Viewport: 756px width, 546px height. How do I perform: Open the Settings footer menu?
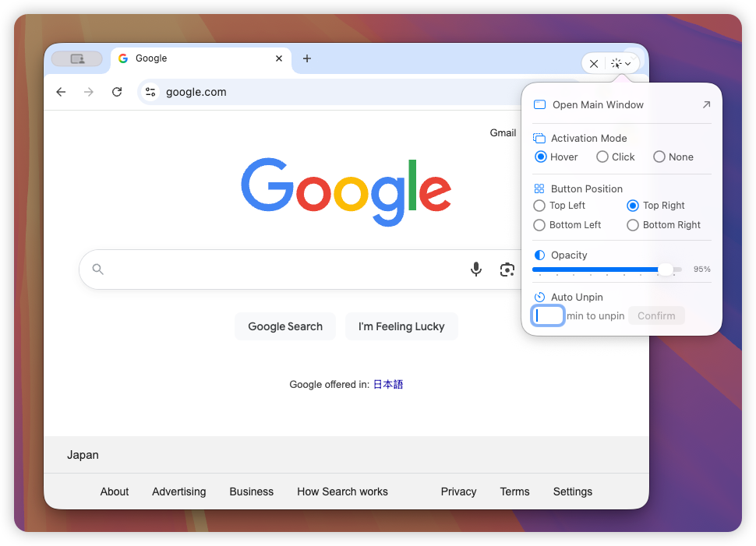[572, 491]
